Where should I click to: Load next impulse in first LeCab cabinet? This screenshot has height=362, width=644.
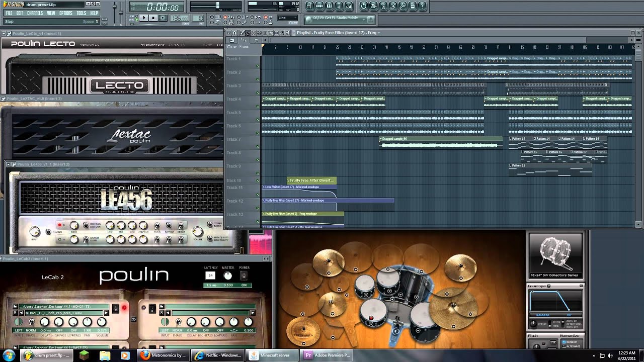click(x=106, y=313)
